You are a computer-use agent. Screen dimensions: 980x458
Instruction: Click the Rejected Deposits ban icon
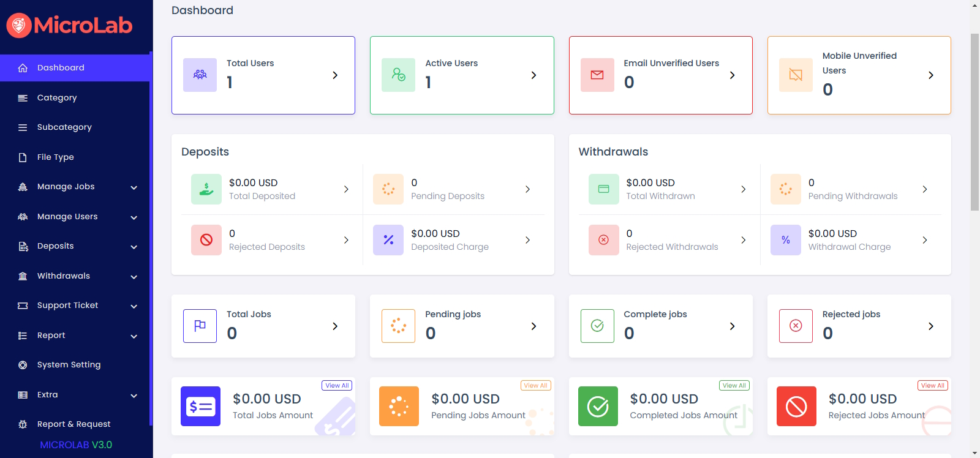pos(206,240)
